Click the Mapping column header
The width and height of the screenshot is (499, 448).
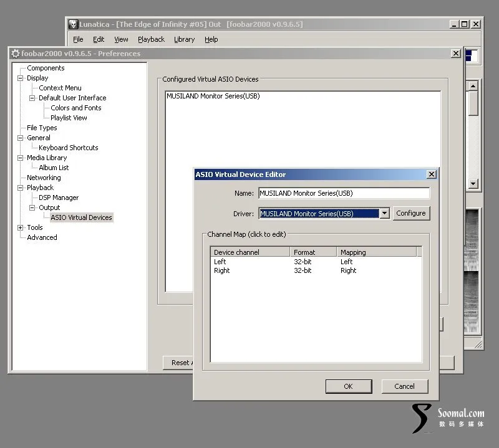pos(377,252)
